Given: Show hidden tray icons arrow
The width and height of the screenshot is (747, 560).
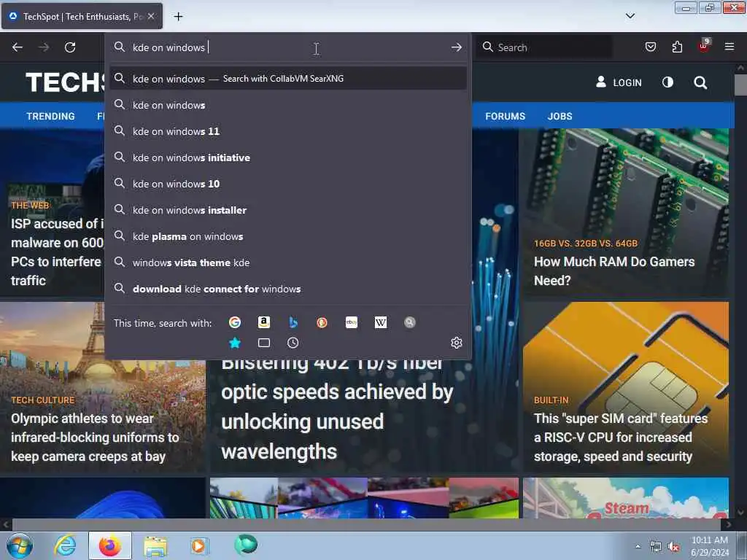Looking at the screenshot, I should pyautogui.click(x=638, y=547).
